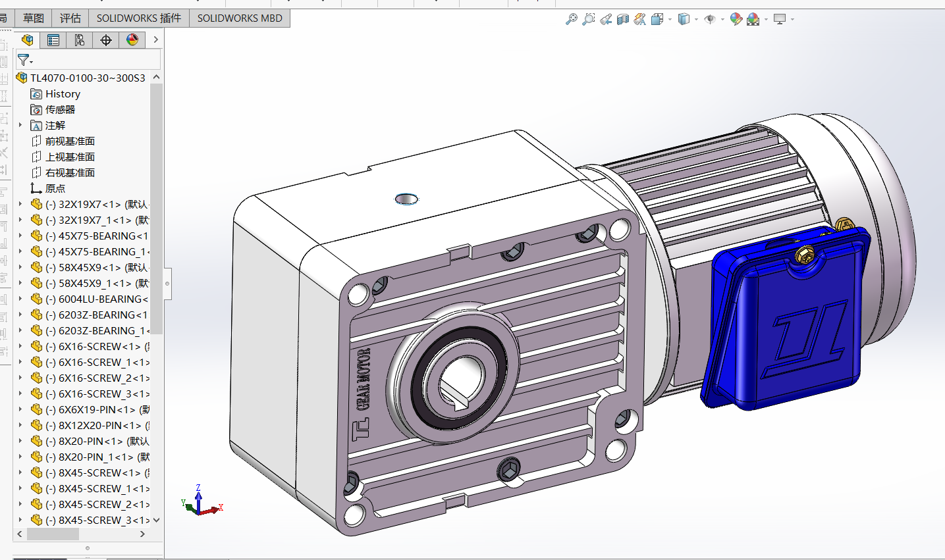Select the 6004LU-BEARING component
Image resolution: width=945 pixels, height=560 pixels.
pos(90,299)
